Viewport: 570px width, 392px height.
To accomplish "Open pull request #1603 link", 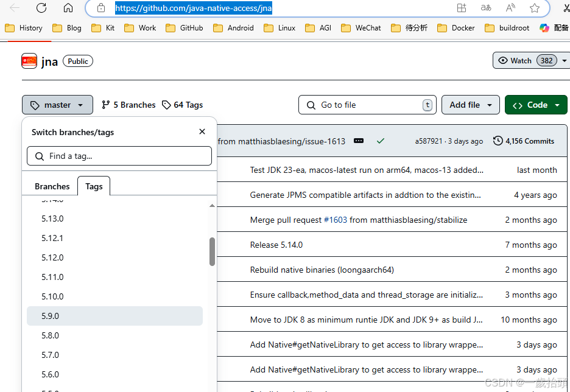I will tap(335, 220).
